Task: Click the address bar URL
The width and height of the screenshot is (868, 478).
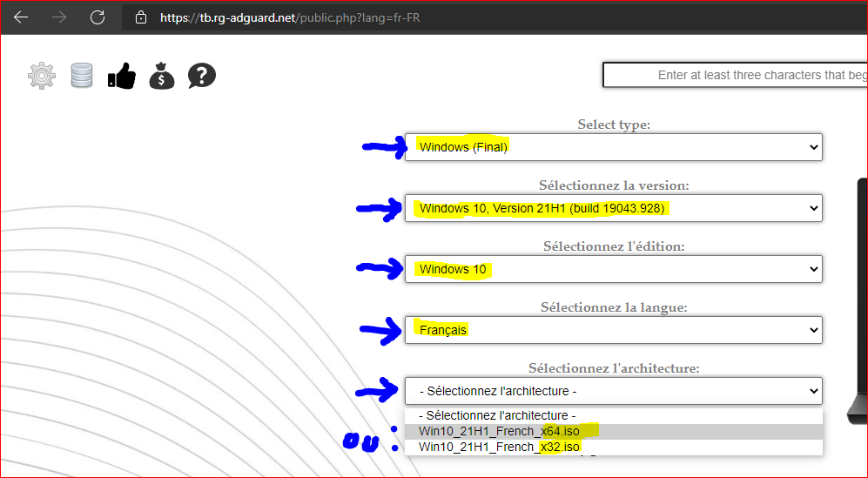Action: click(290, 17)
